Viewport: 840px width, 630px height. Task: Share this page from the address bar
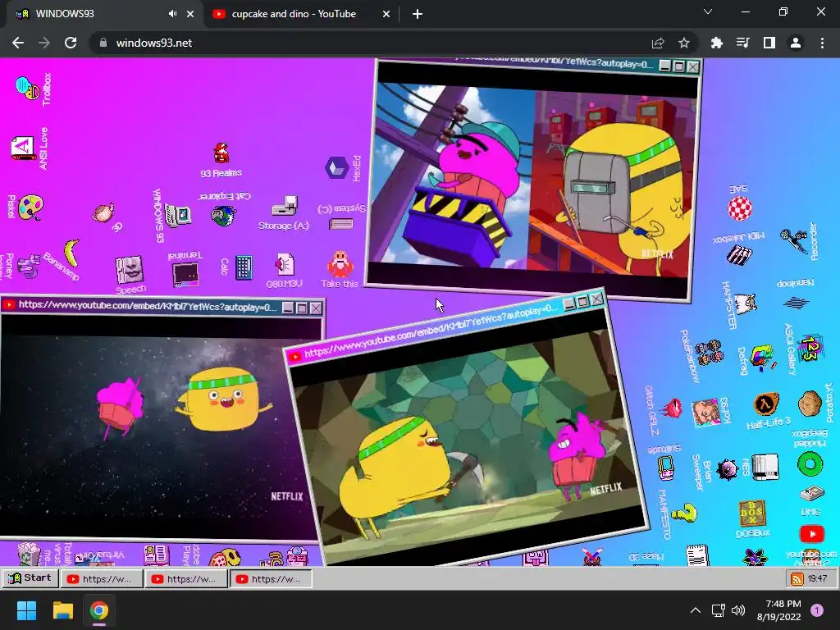coord(658,43)
